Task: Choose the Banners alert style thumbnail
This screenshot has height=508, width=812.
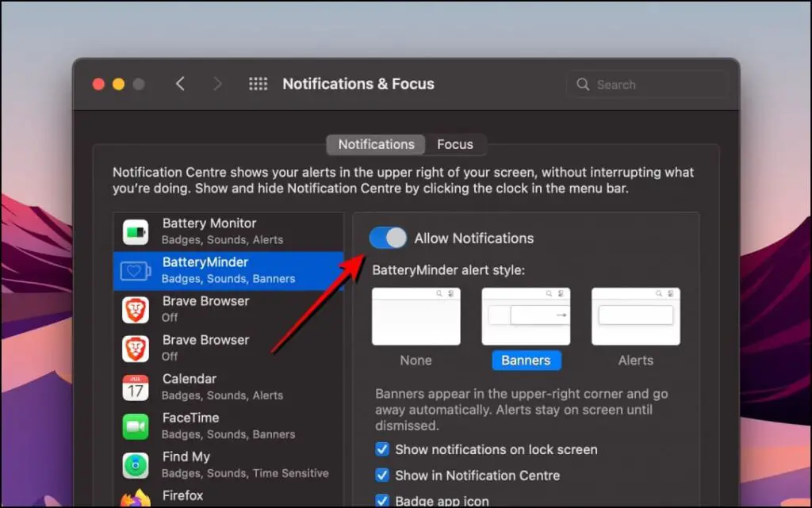Action: click(526, 316)
